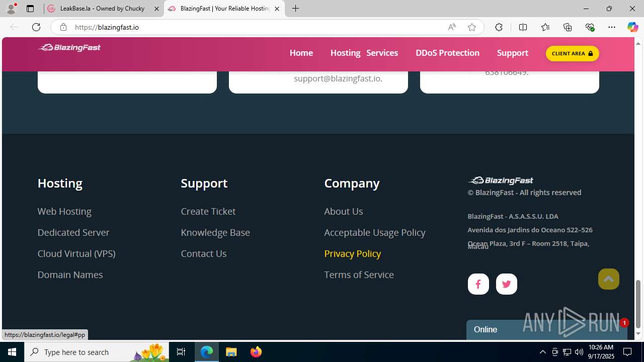This screenshot has width=644, height=362.
Task: Toggle Split screen icon in toolbar
Action: 523,27
